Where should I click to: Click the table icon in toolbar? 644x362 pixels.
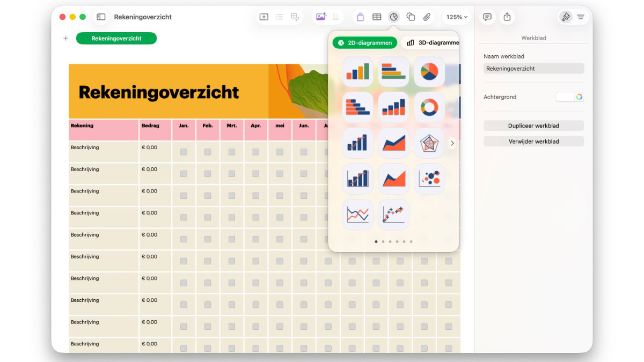point(377,17)
